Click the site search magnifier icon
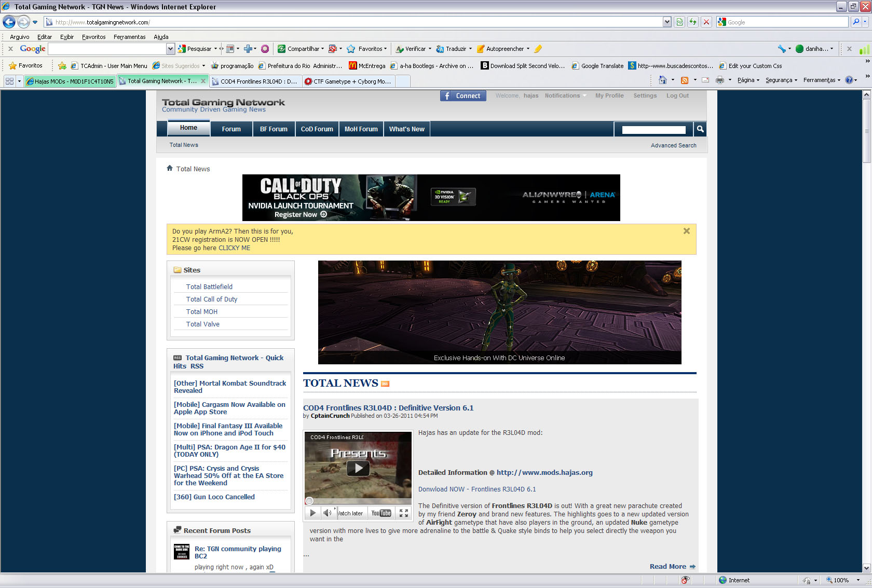The height and width of the screenshot is (588, 872). 700,129
